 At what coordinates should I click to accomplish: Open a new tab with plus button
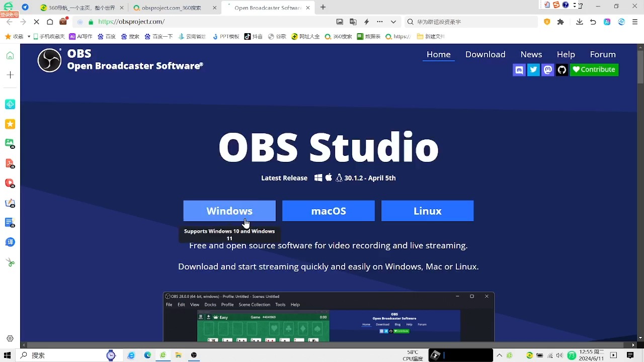pos(323,7)
